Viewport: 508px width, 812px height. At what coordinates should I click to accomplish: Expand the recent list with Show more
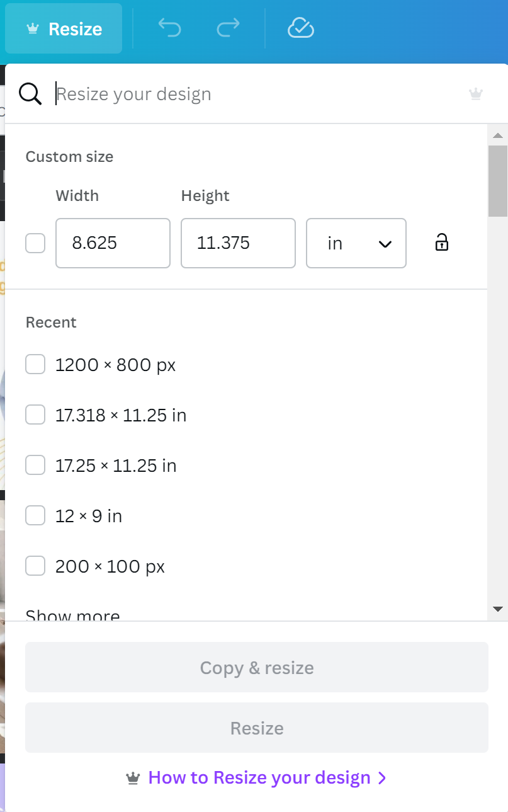click(x=72, y=614)
